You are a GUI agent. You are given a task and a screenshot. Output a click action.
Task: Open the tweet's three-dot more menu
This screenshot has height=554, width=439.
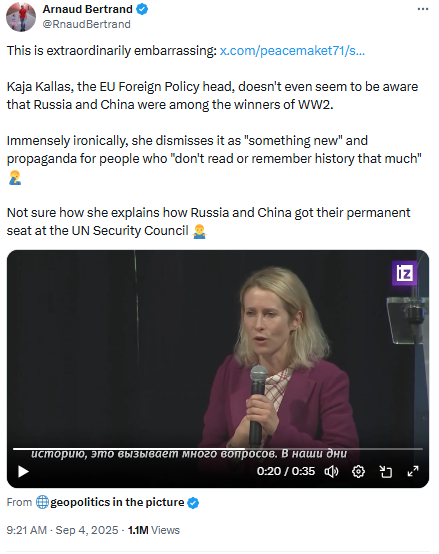[423, 9]
